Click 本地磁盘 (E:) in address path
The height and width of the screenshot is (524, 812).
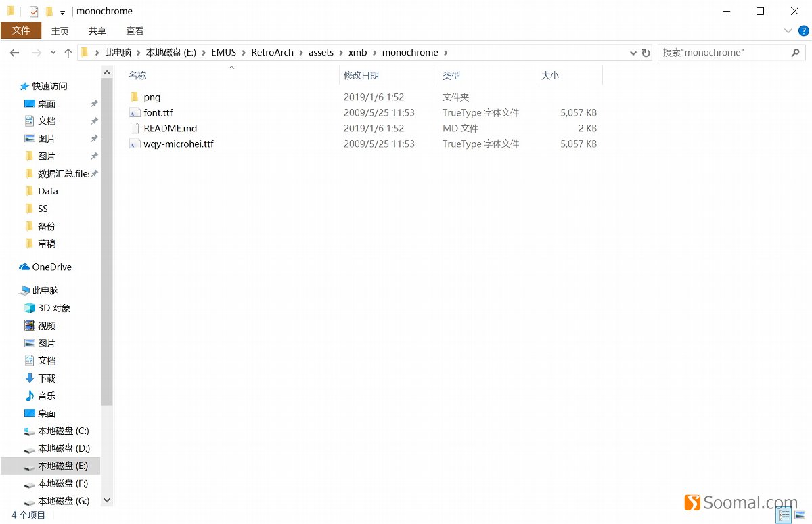pos(171,52)
